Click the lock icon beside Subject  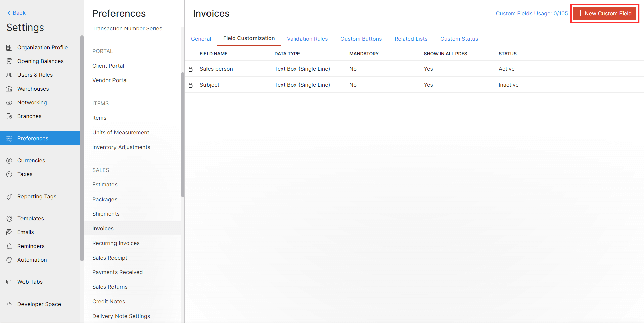191,85
